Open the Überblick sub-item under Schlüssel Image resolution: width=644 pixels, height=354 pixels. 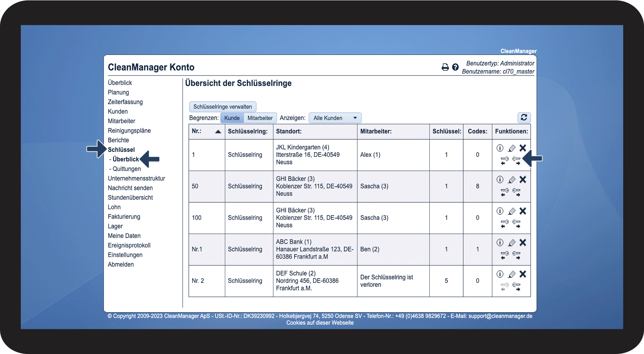click(x=126, y=159)
